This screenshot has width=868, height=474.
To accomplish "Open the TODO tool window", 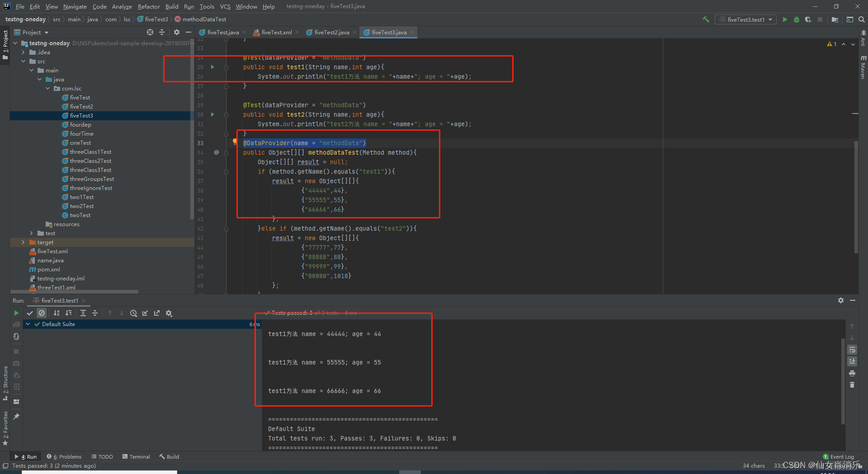I will (x=102, y=457).
